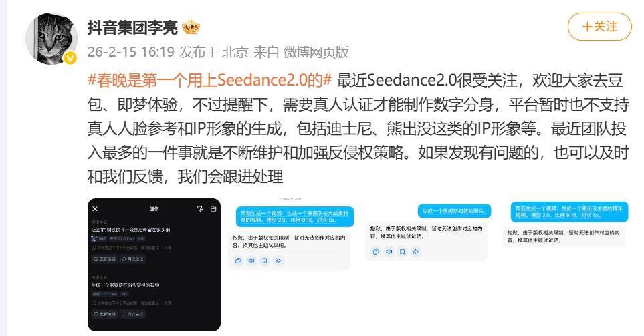Open the #春晚是第一个用上Seedance2.0的# hashtag
This screenshot has width=644, height=336.
point(209,80)
